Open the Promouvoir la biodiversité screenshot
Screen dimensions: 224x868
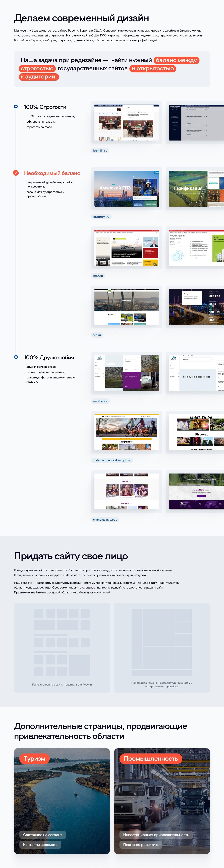pyautogui.click(x=196, y=373)
